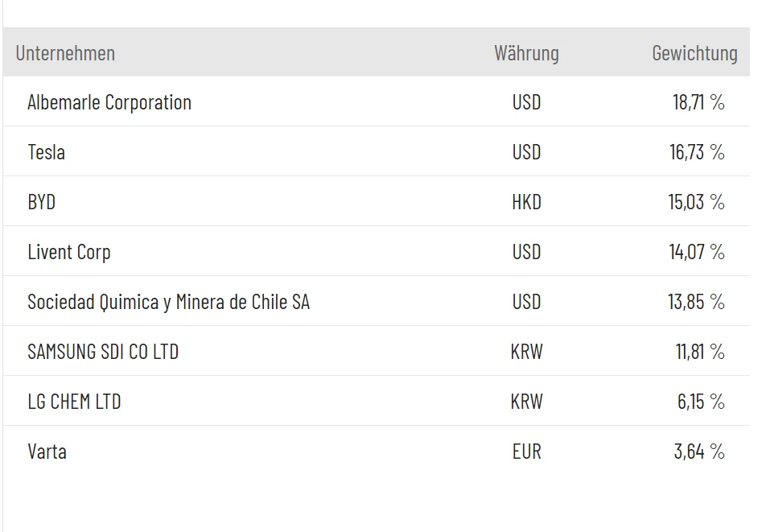Click the Unternehmen column header
The width and height of the screenshot is (770, 532).
click(x=65, y=53)
